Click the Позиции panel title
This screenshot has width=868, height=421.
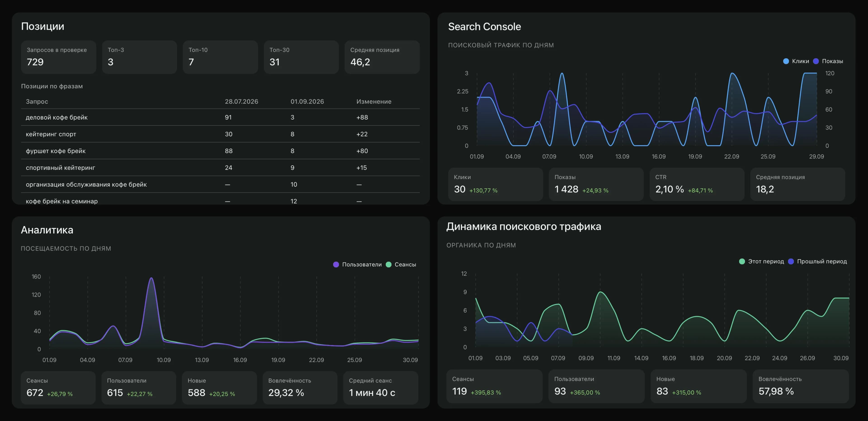[x=43, y=26]
